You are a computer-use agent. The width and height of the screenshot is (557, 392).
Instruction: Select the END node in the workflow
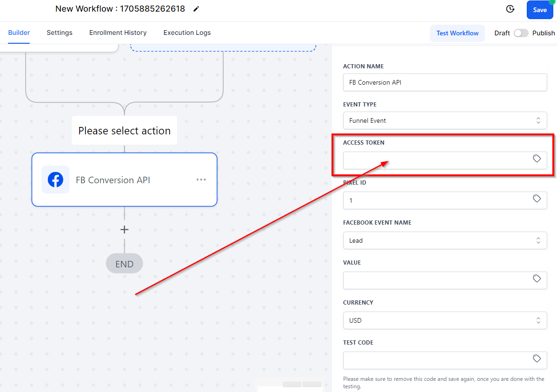point(124,264)
